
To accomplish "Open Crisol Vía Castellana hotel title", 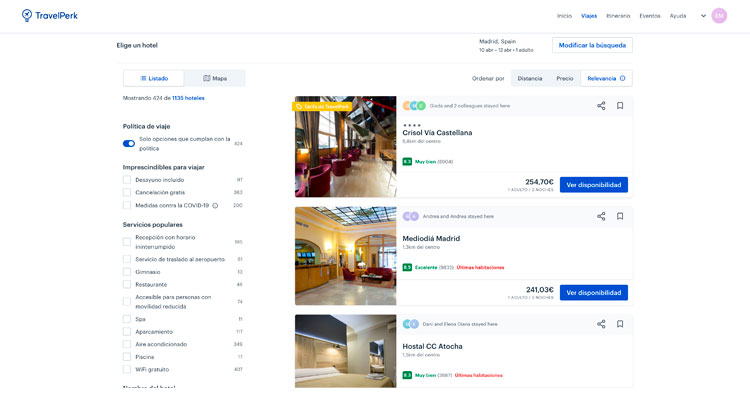I will [437, 133].
